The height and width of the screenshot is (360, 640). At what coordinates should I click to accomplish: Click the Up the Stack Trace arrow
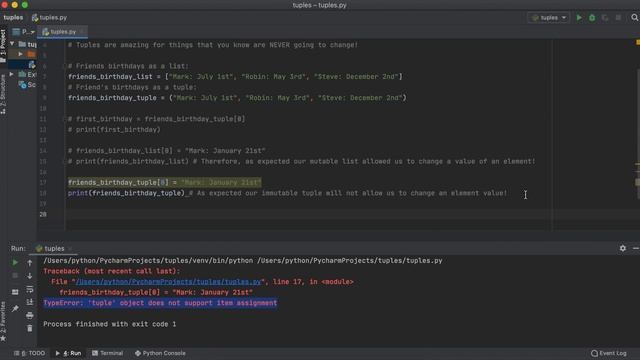[x=30, y=263]
